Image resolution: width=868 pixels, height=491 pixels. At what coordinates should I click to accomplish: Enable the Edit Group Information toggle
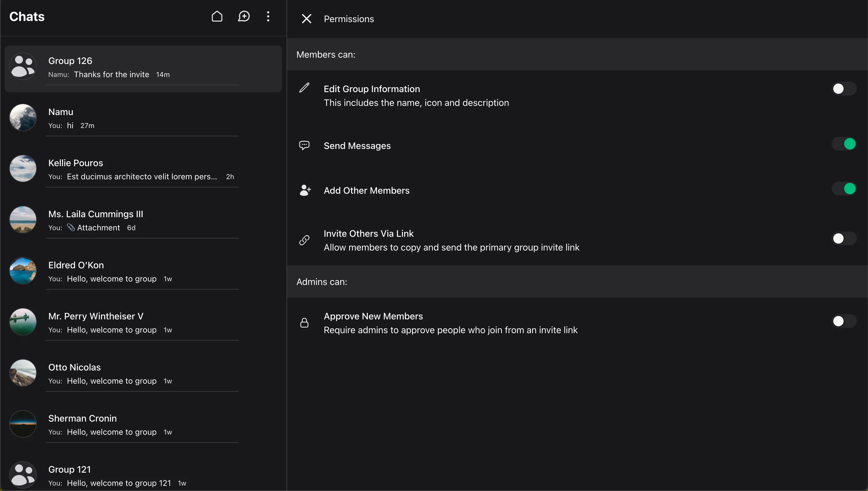coord(844,89)
